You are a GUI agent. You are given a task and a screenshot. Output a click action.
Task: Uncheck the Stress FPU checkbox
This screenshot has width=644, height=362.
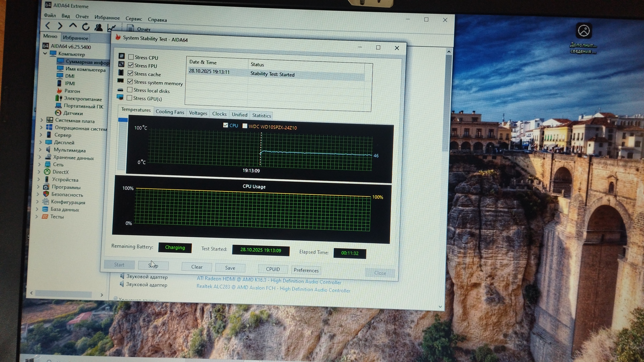point(131,65)
